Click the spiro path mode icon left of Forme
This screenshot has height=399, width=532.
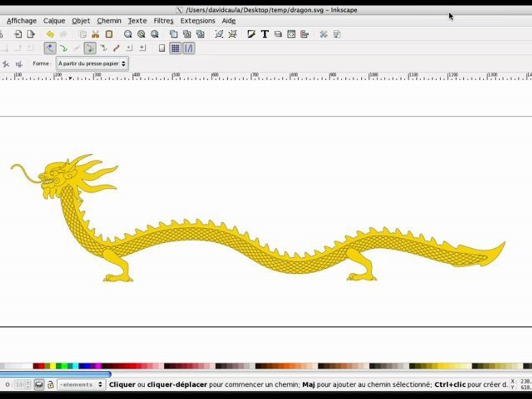coord(6,64)
